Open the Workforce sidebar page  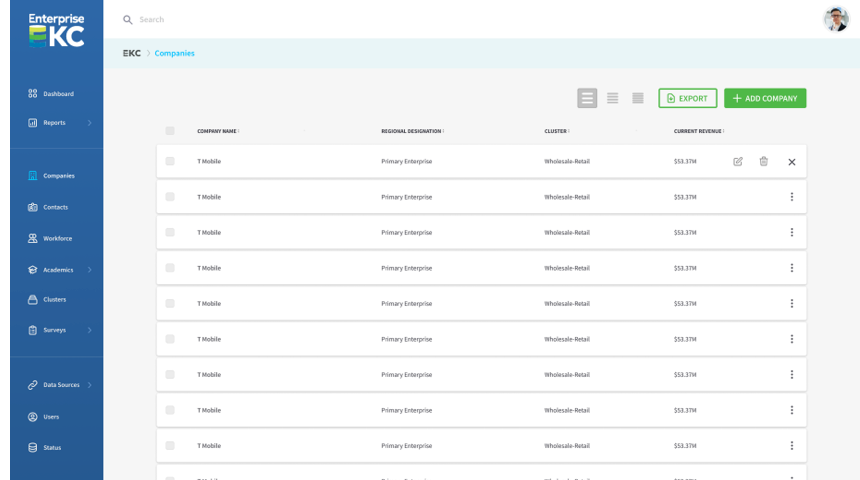(57, 238)
